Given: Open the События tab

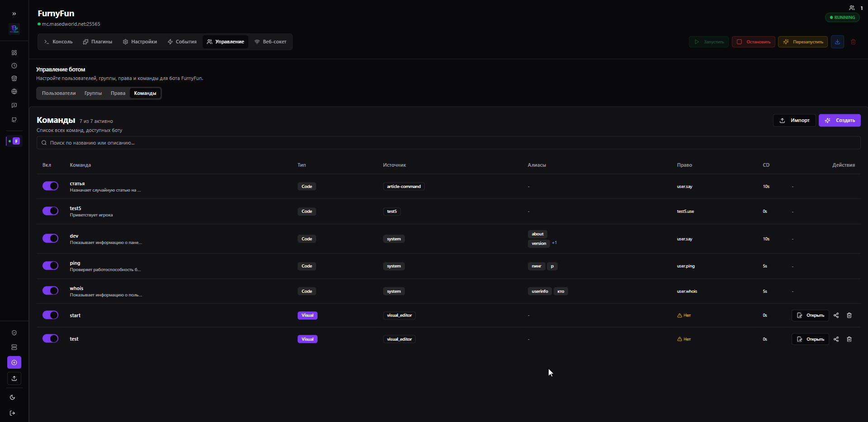Looking at the screenshot, I should (182, 42).
